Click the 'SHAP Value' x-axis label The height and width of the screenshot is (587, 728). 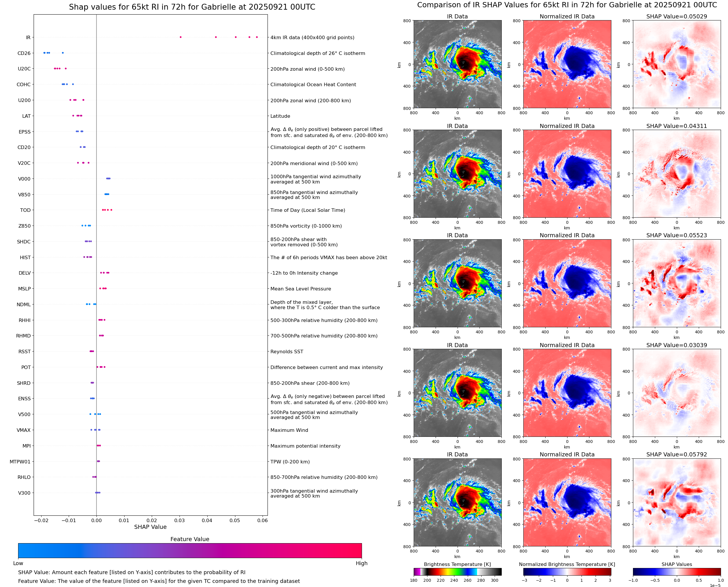point(150,527)
